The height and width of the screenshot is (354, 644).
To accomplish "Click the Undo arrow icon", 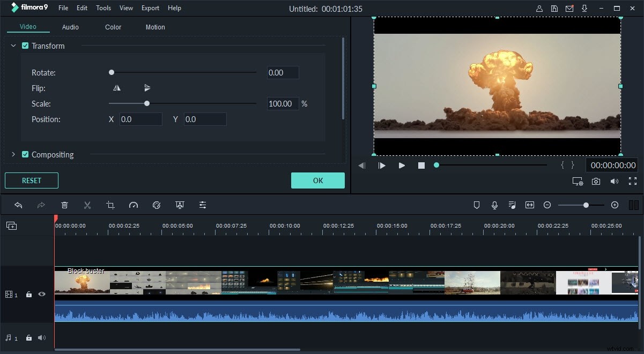I will (x=19, y=205).
